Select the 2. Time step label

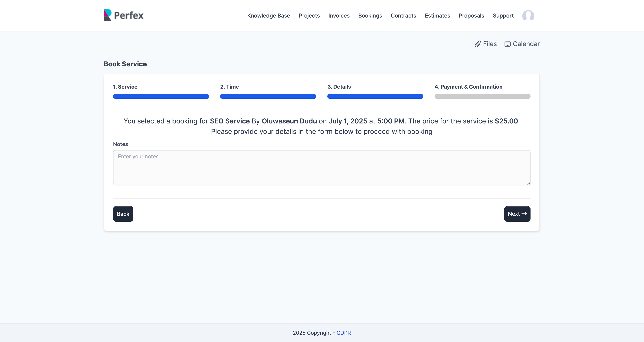pos(229,87)
